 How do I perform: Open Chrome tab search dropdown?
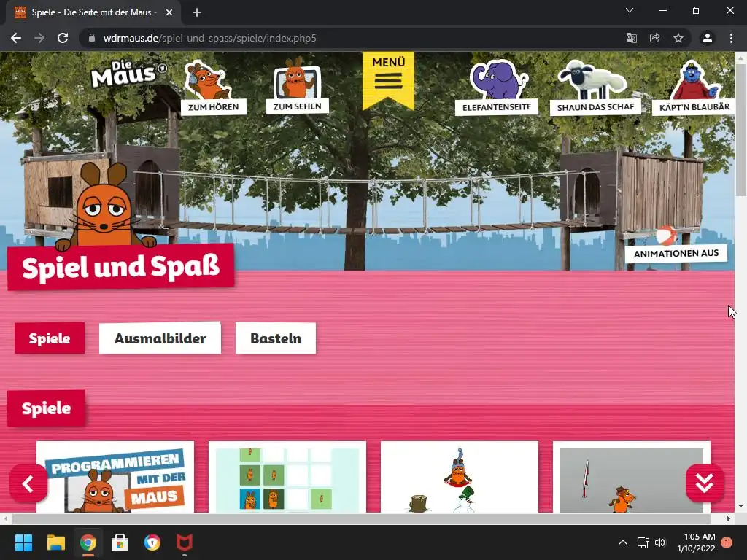(630, 10)
